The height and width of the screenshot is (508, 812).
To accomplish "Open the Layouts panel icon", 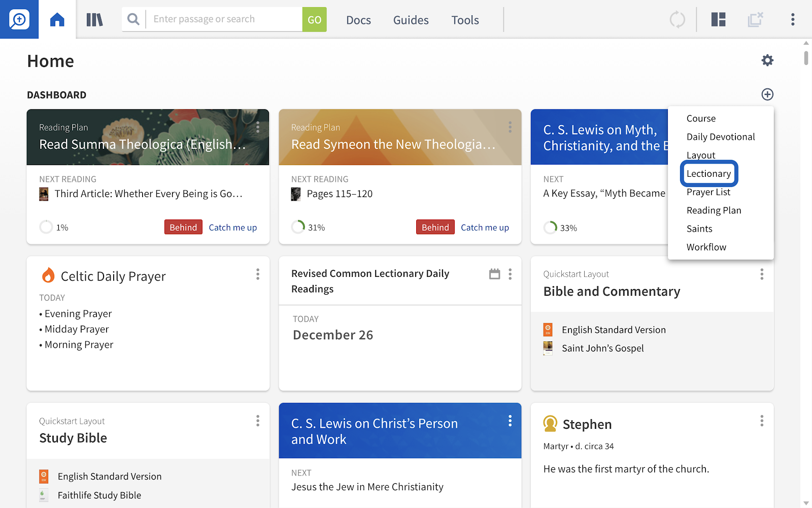I will pos(718,20).
